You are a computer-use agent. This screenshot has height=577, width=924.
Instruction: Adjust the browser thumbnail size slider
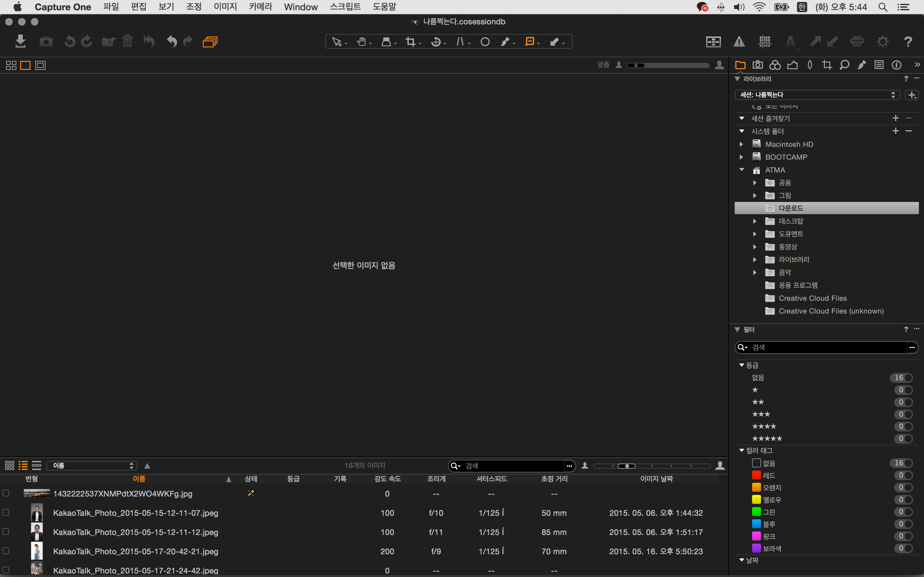[x=626, y=466]
